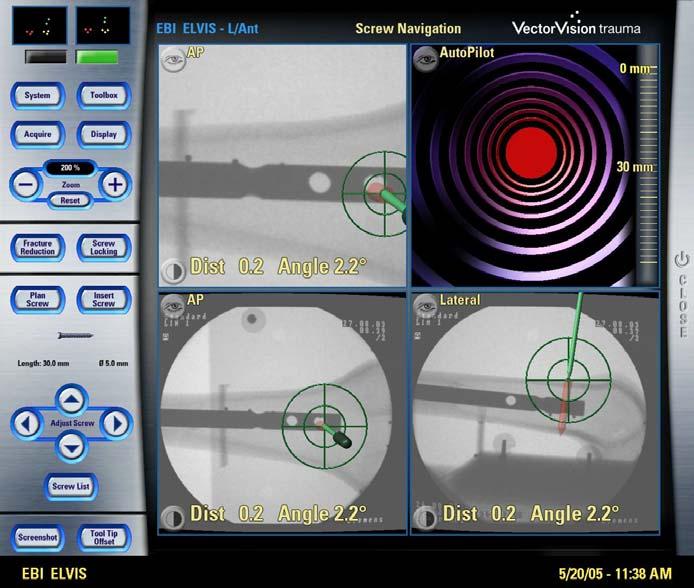Click contrast icon in bottom AP view
694x588 pixels.
173,518
